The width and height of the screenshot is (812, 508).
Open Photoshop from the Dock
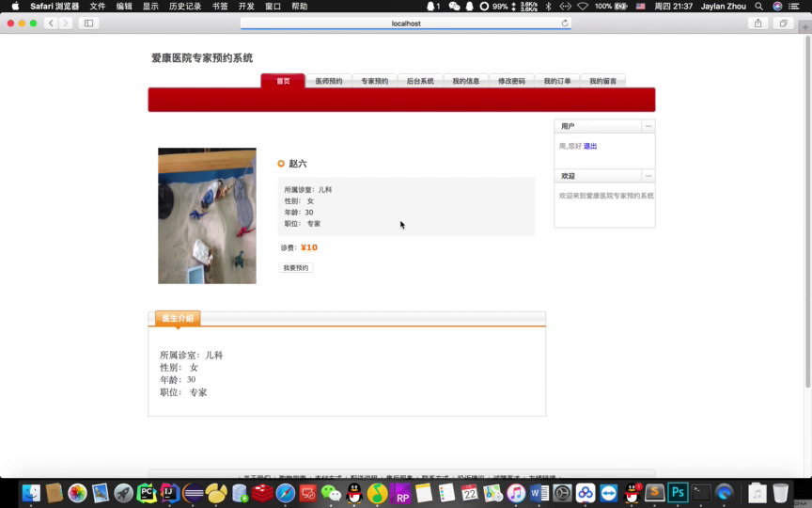(x=678, y=493)
